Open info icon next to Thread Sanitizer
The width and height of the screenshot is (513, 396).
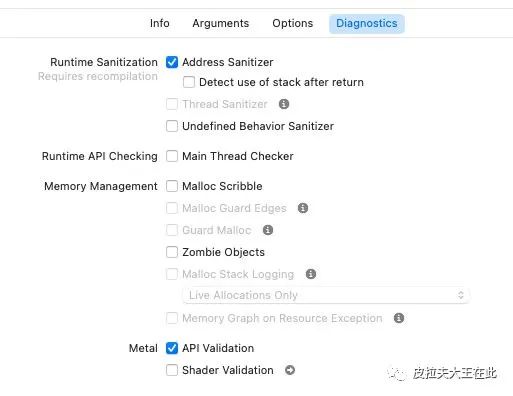[284, 104]
